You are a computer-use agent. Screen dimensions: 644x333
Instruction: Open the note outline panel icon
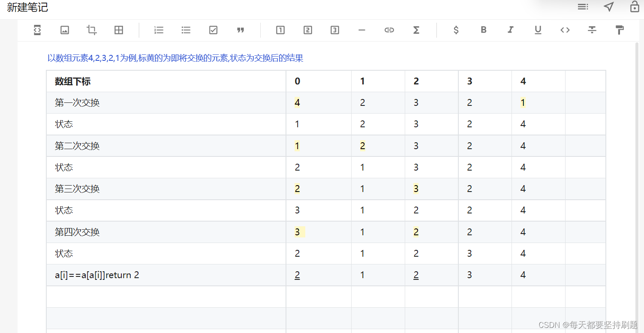click(583, 6)
